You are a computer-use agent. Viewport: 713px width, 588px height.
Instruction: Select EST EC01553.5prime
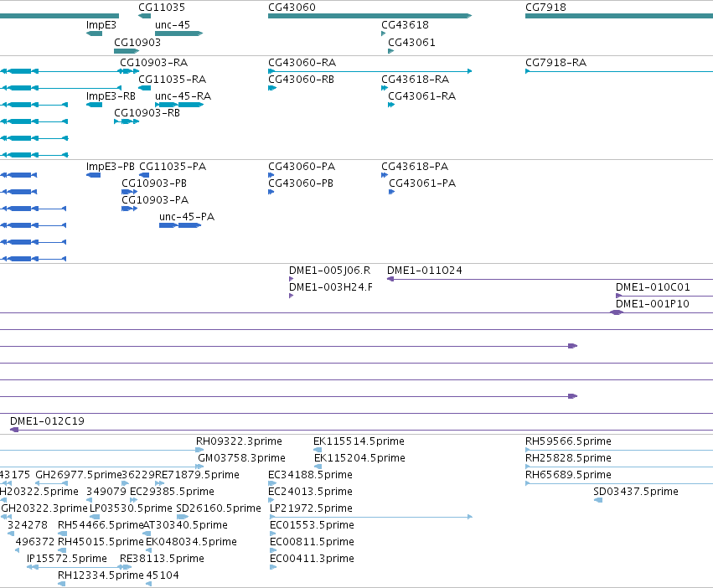[312, 526]
